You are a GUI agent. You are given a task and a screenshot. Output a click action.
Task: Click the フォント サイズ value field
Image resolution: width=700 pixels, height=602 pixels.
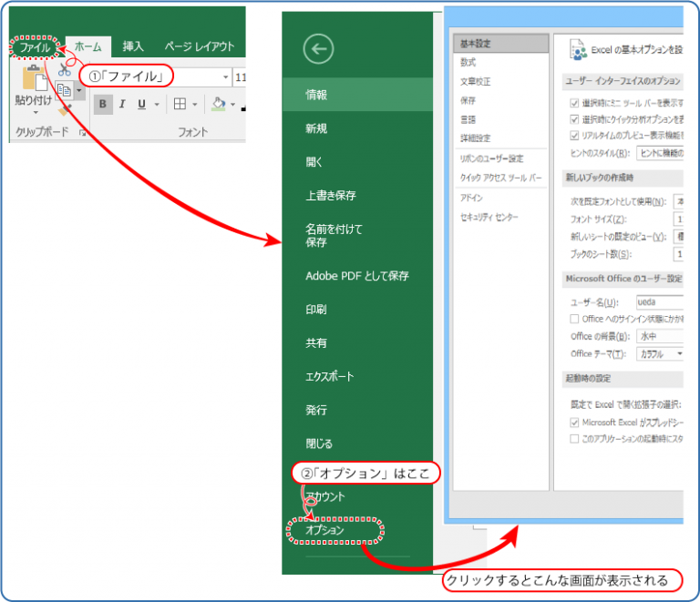point(678,219)
